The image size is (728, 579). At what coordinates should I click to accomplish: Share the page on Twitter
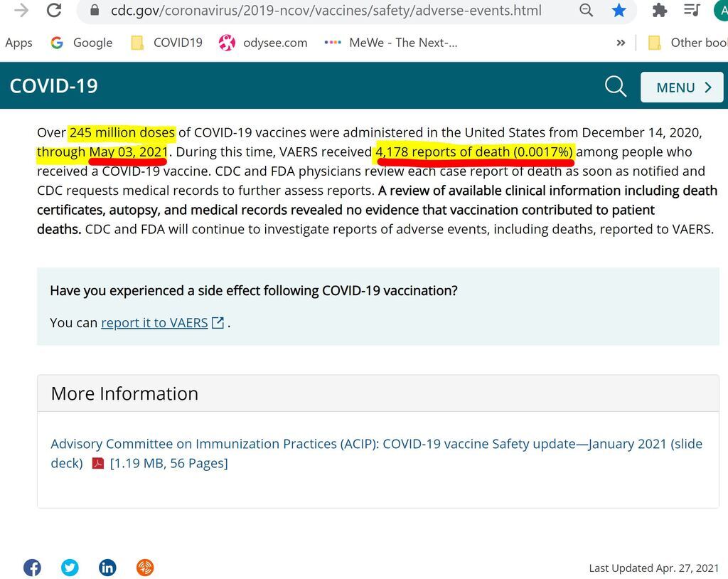tap(70, 567)
